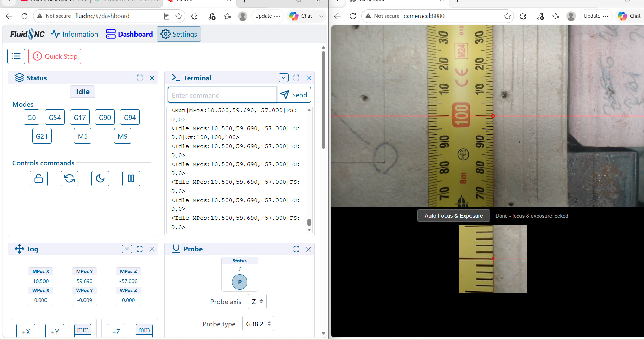
Task: Click the round P probe status indicator
Action: coord(240,282)
